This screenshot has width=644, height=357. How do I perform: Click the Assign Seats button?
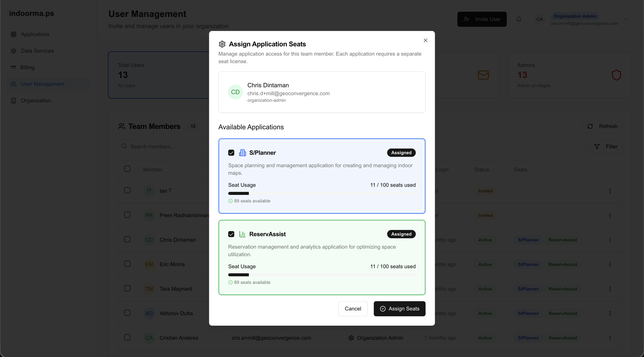400,309
